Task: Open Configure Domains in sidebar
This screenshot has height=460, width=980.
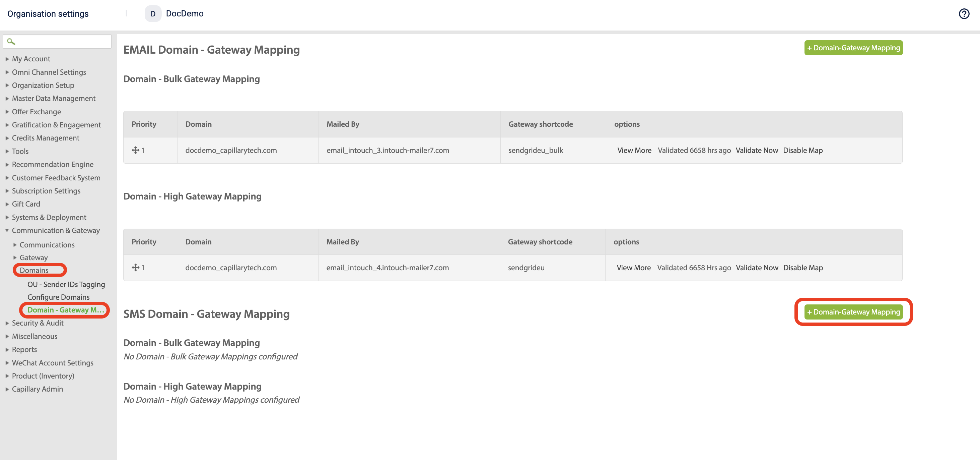Action: [x=59, y=297]
